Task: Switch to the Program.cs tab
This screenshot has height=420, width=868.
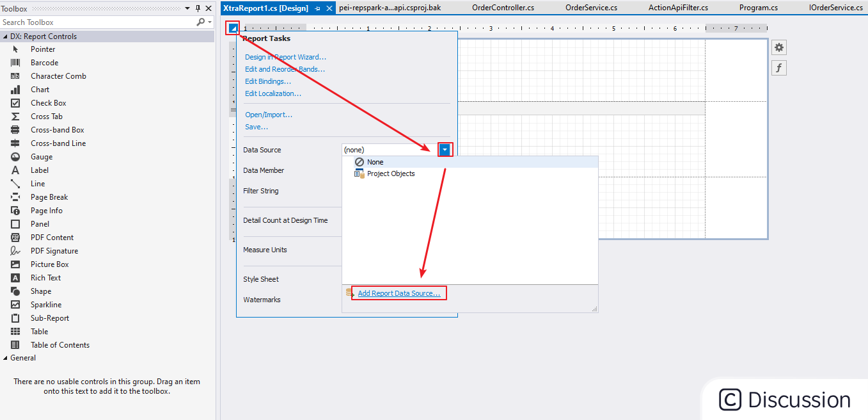Action: click(x=758, y=8)
